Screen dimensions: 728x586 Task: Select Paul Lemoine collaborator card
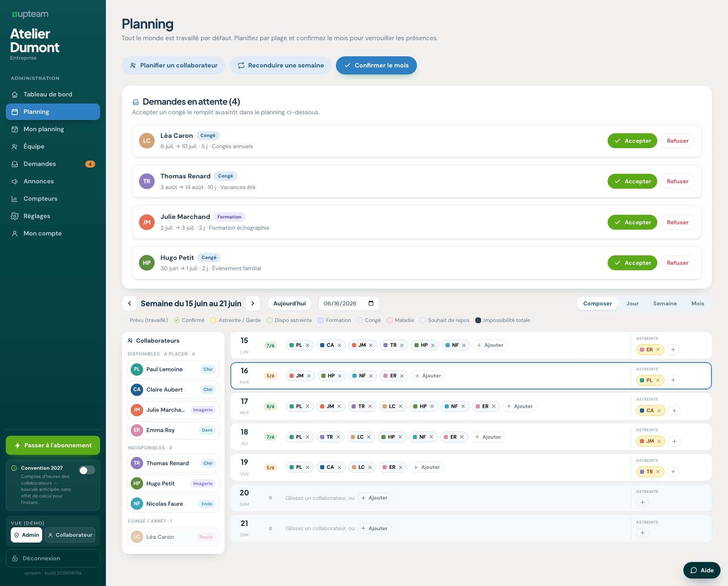coord(173,370)
